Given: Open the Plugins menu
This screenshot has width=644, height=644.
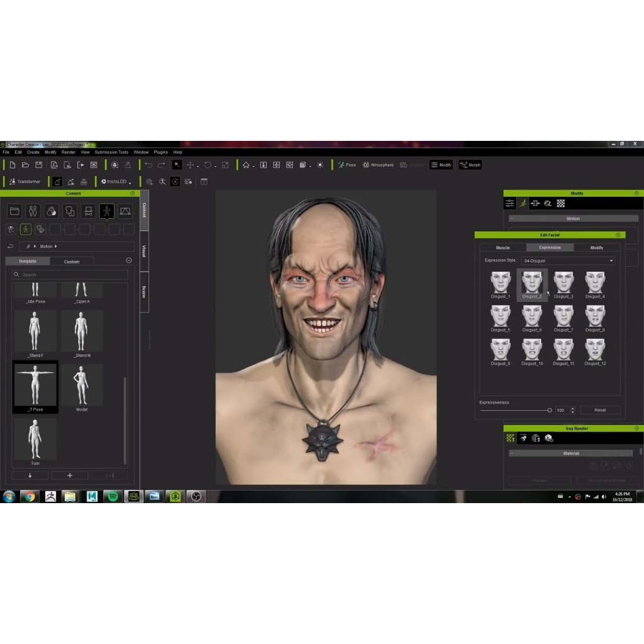Looking at the screenshot, I should (160, 152).
